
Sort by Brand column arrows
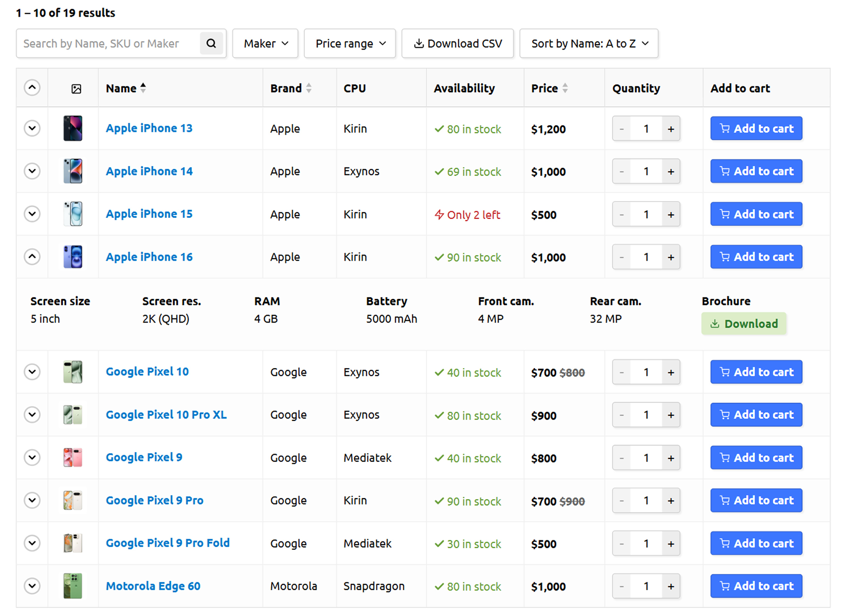pyautogui.click(x=309, y=88)
